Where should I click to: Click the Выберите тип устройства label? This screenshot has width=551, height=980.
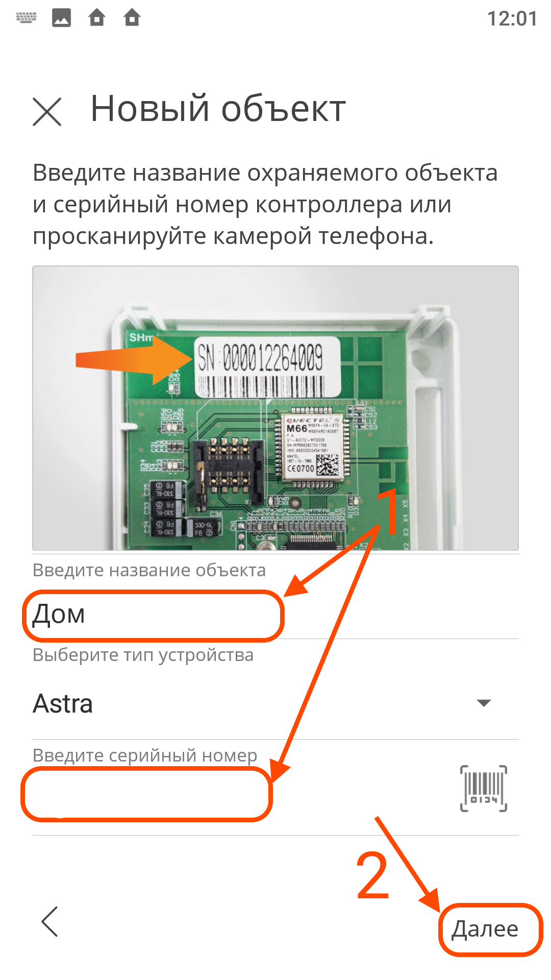(x=143, y=655)
